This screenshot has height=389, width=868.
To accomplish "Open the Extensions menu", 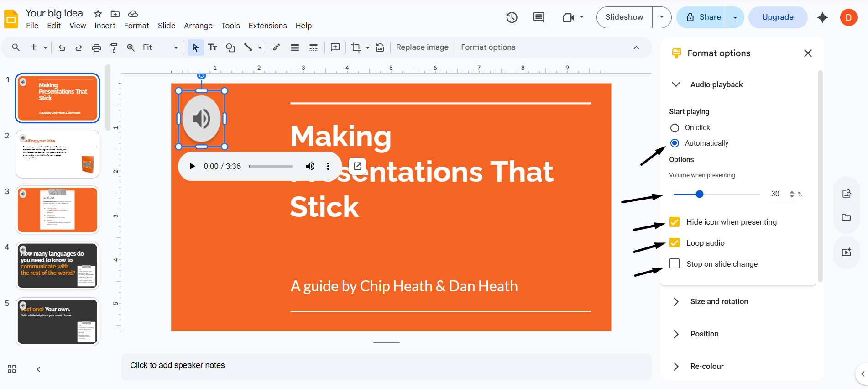I will 267,26.
